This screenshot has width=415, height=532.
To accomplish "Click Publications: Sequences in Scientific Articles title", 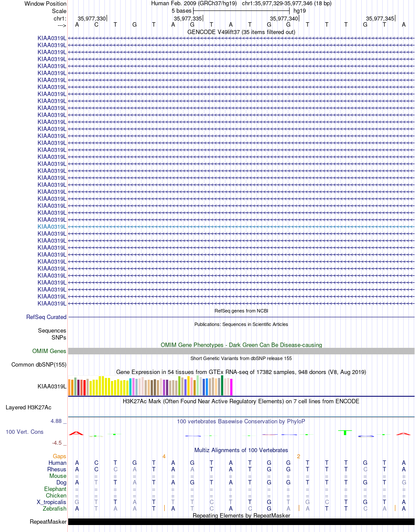I will (x=241, y=324).
